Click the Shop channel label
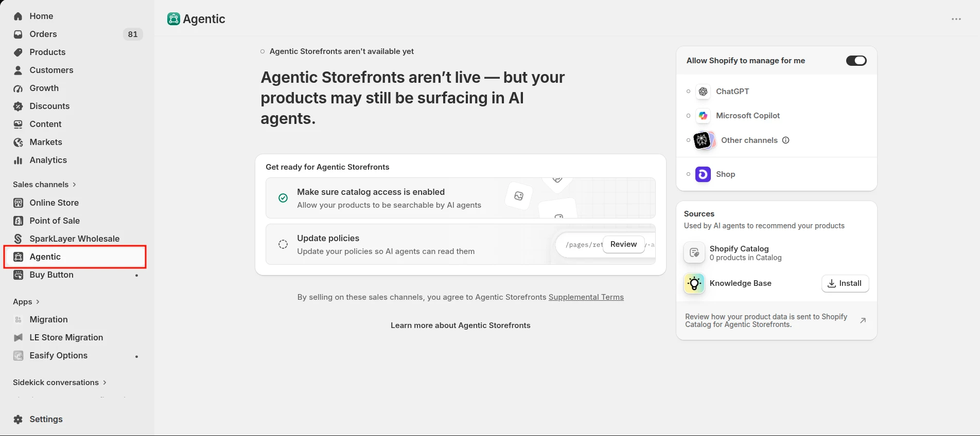The height and width of the screenshot is (436, 980). (725, 174)
